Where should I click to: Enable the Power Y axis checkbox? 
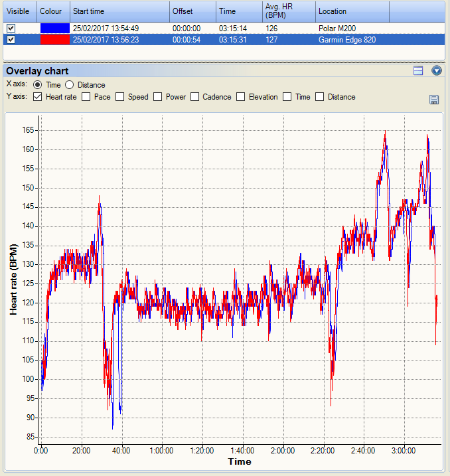point(157,97)
